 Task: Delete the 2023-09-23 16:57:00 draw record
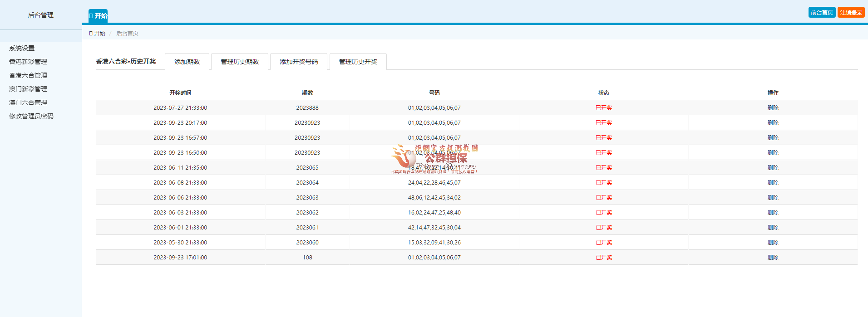[773, 138]
